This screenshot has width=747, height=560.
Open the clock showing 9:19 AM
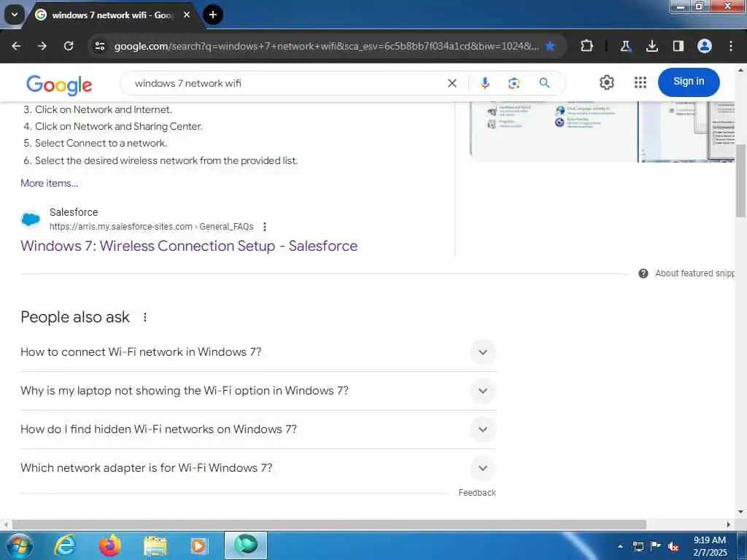click(710, 546)
